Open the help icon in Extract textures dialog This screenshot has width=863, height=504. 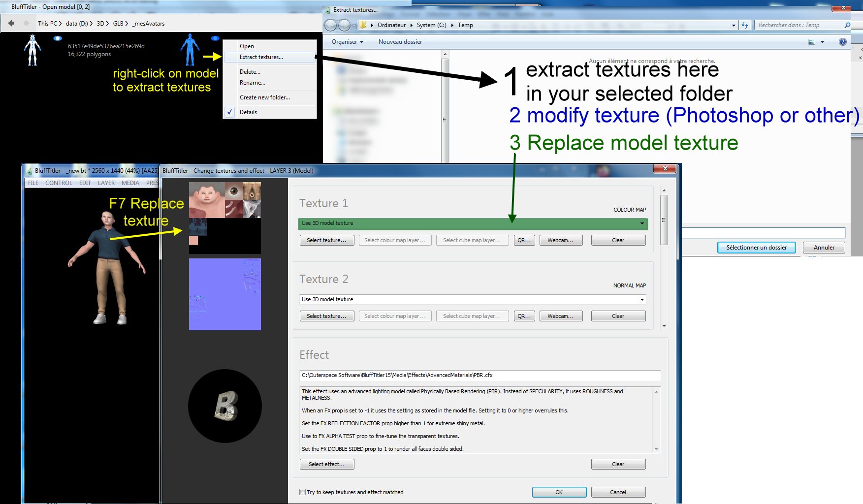[842, 42]
